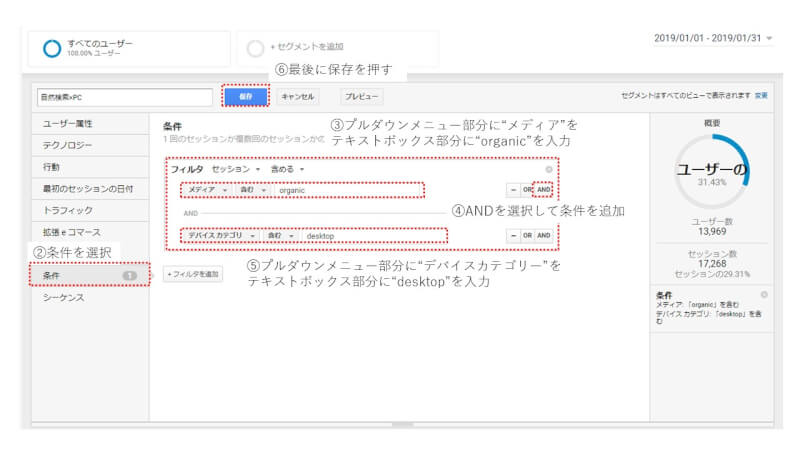Remove the organic condition with minus button

(x=513, y=190)
